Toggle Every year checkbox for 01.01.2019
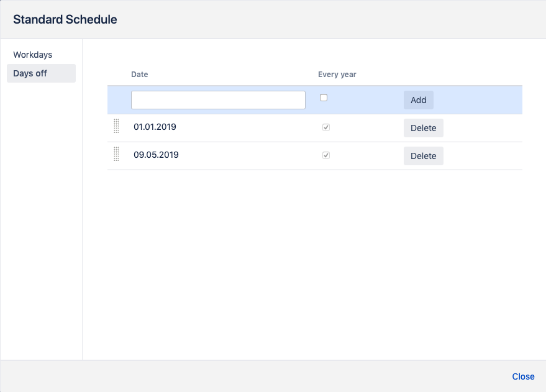This screenshot has width=546, height=392. (326, 127)
